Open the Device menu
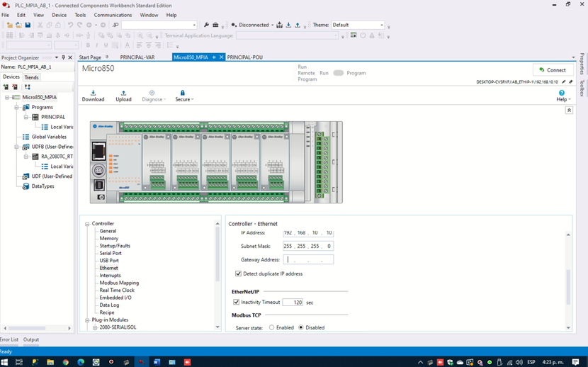Viewport: 588px width, 367px height. point(59,15)
